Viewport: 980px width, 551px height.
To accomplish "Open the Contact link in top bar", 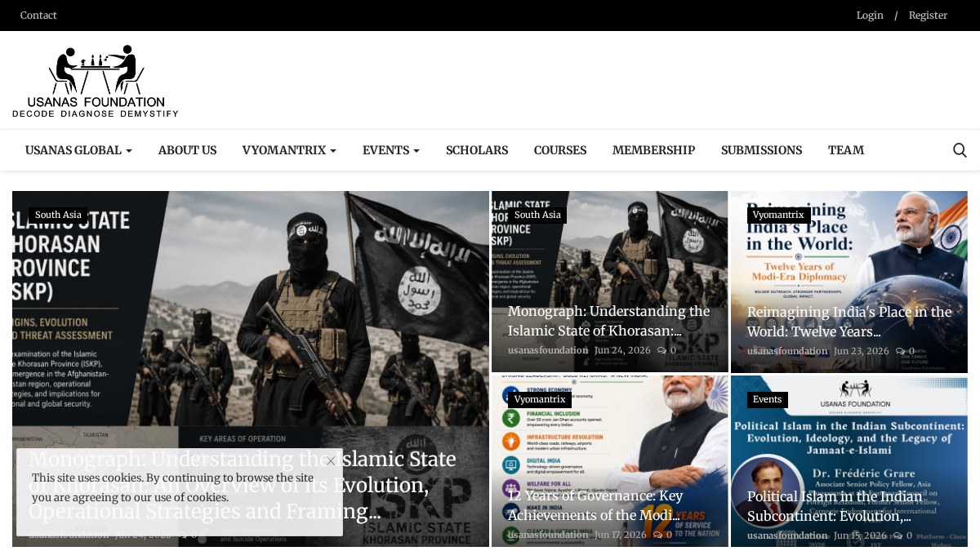I will pyautogui.click(x=38, y=16).
